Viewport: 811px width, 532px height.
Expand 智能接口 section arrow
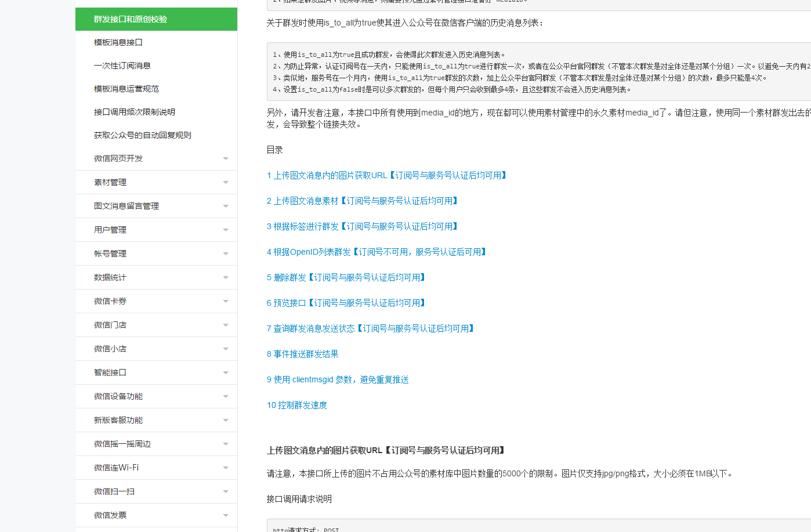tap(226, 373)
